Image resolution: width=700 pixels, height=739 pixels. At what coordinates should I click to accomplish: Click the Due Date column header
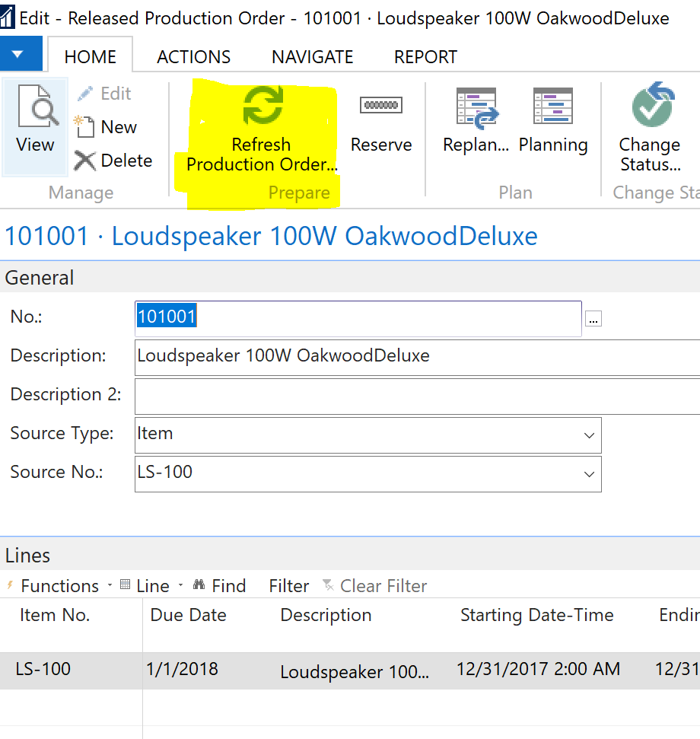pyautogui.click(x=188, y=615)
